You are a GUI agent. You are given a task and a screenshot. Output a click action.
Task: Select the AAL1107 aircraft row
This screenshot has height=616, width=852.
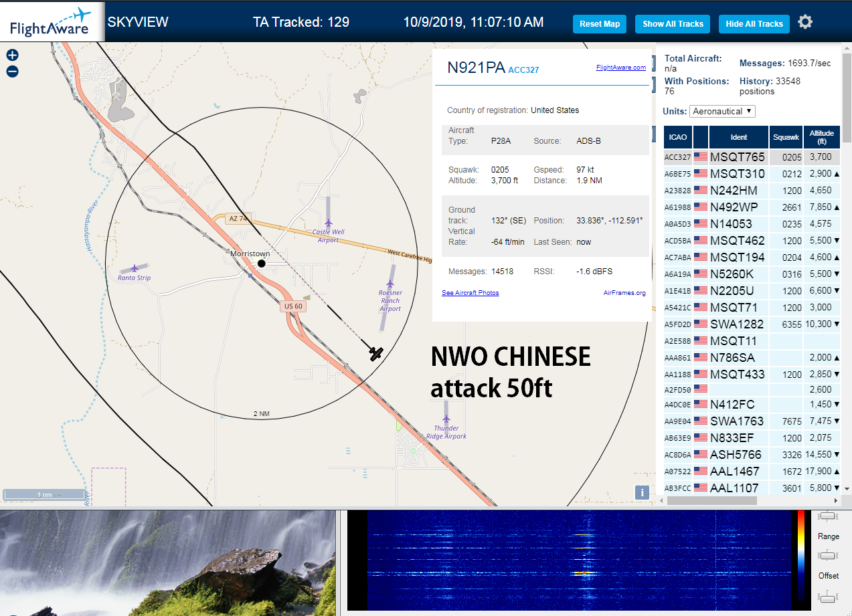[752, 488]
